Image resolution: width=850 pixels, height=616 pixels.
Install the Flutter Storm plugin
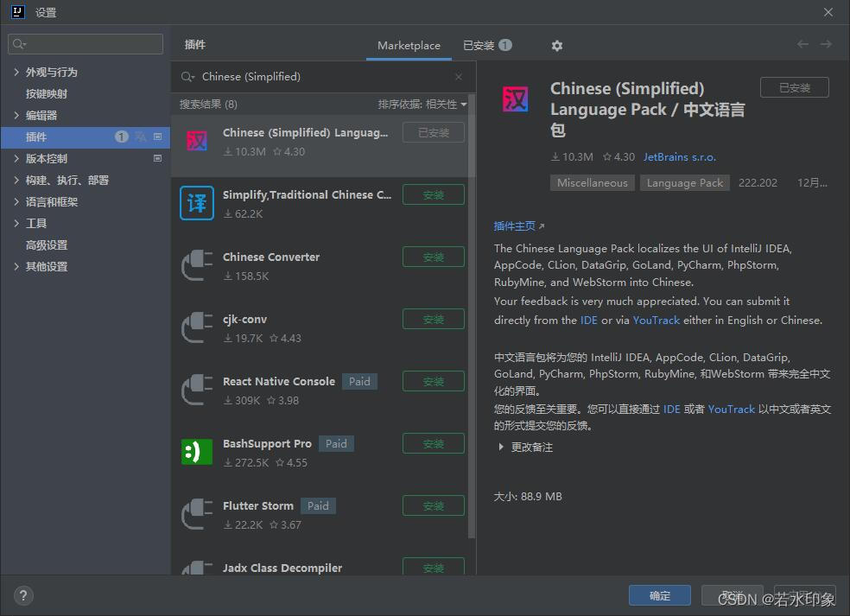coord(433,505)
